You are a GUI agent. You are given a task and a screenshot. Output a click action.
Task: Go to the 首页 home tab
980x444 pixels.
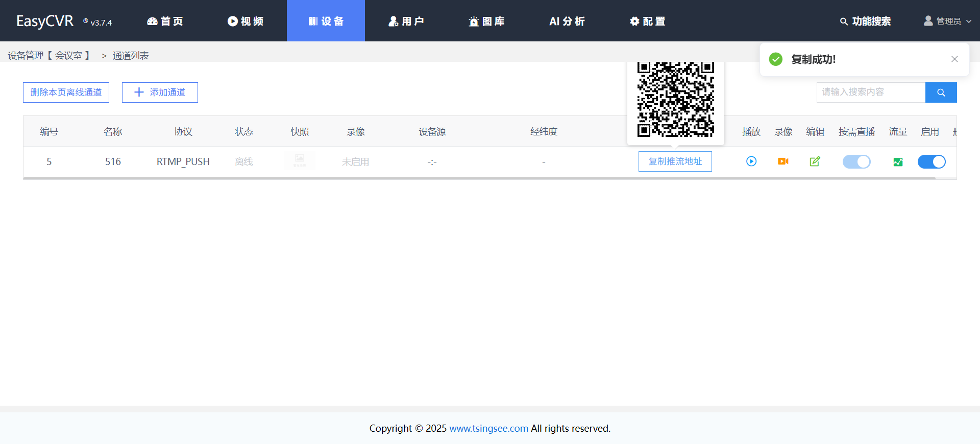point(165,21)
